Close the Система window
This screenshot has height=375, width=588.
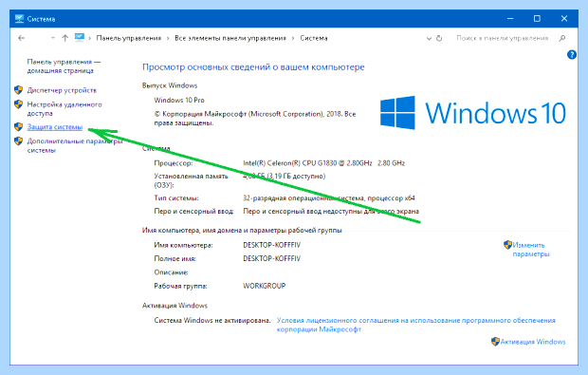pyautogui.click(x=564, y=18)
